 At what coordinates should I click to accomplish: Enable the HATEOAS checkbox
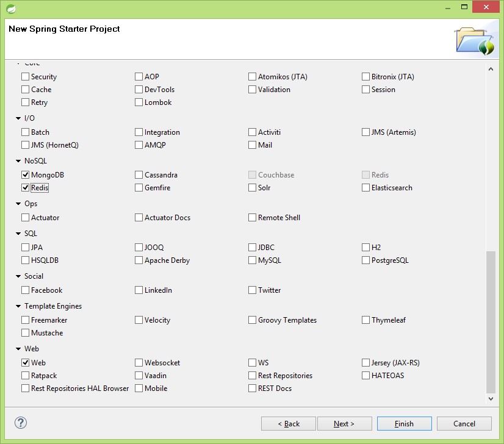(x=365, y=376)
